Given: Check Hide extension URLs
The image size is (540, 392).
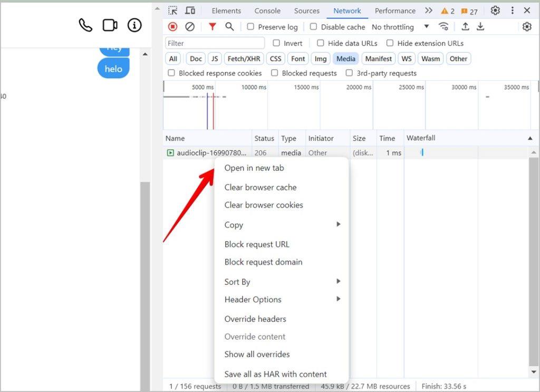Looking at the screenshot, I should click(390, 43).
